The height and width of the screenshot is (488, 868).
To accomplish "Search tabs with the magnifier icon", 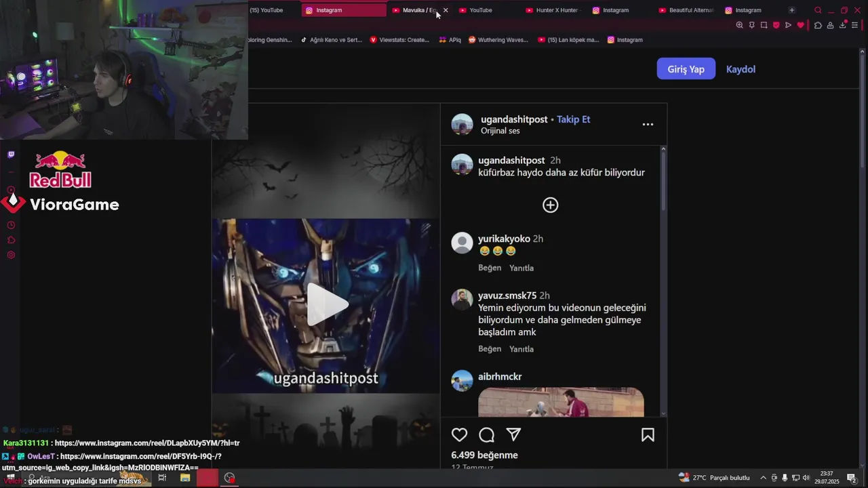I will [x=818, y=10].
